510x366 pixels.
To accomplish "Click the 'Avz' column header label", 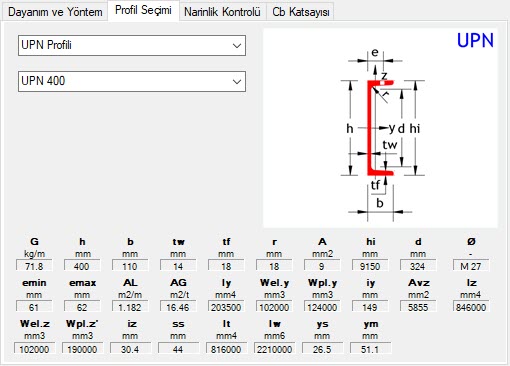I will click(419, 283).
